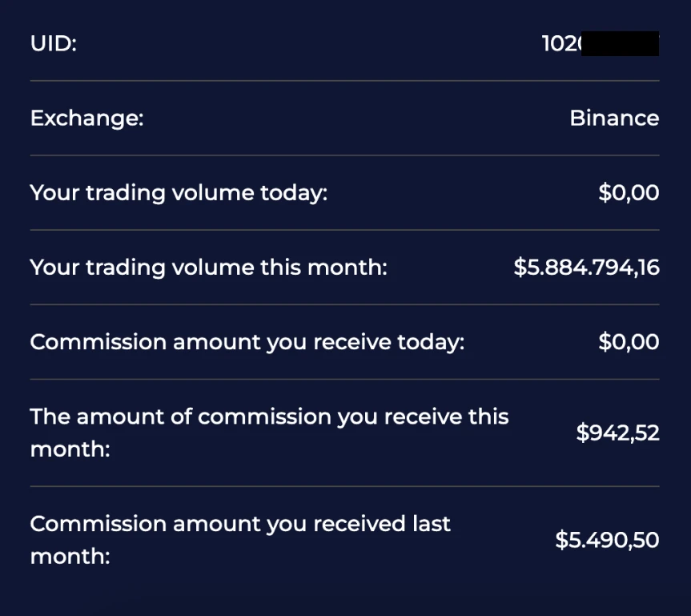Click the redacted UID number value
This screenshot has height=616, width=691.
pos(601,43)
